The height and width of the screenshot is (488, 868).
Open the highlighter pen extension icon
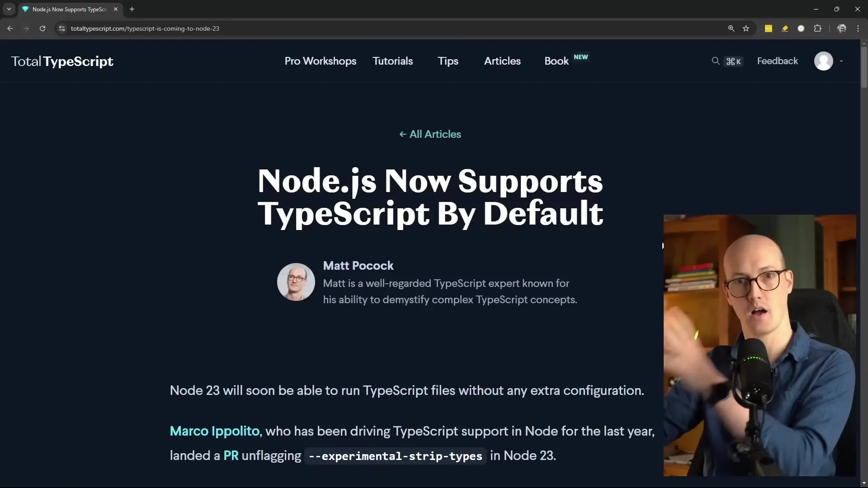pyautogui.click(x=785, y=28)
